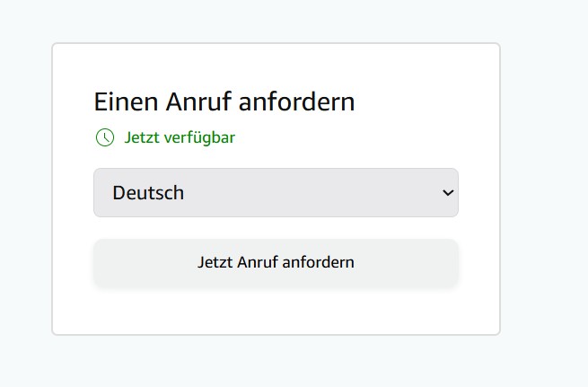Viewport: 588px width, 387px height.
Task: Click the left edge of the request call button
Action: click(98, 263)
